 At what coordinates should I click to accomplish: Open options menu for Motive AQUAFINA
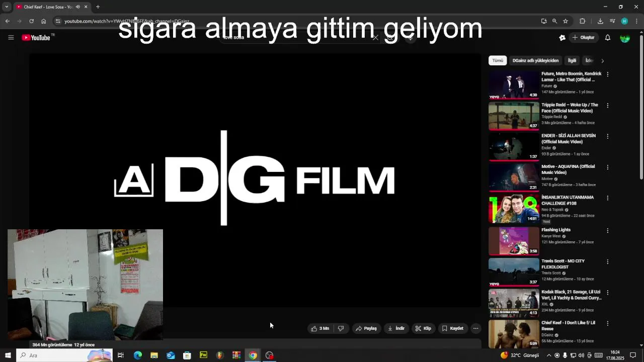click(x=607, y=167)
